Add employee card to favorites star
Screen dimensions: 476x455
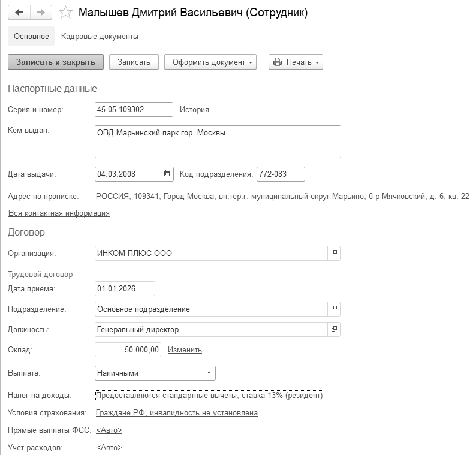point(65,13)
